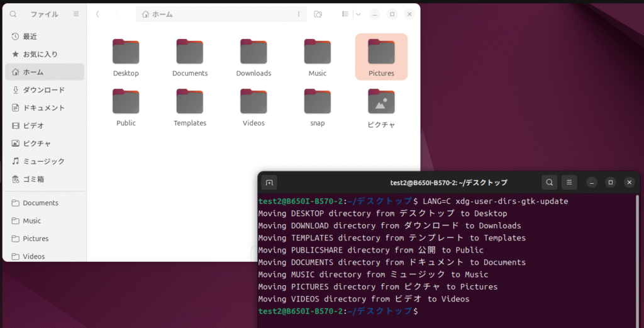Minimize the Files window
Image resolution: width=644 pixels, height=328 pixels.
pos(375,14)
